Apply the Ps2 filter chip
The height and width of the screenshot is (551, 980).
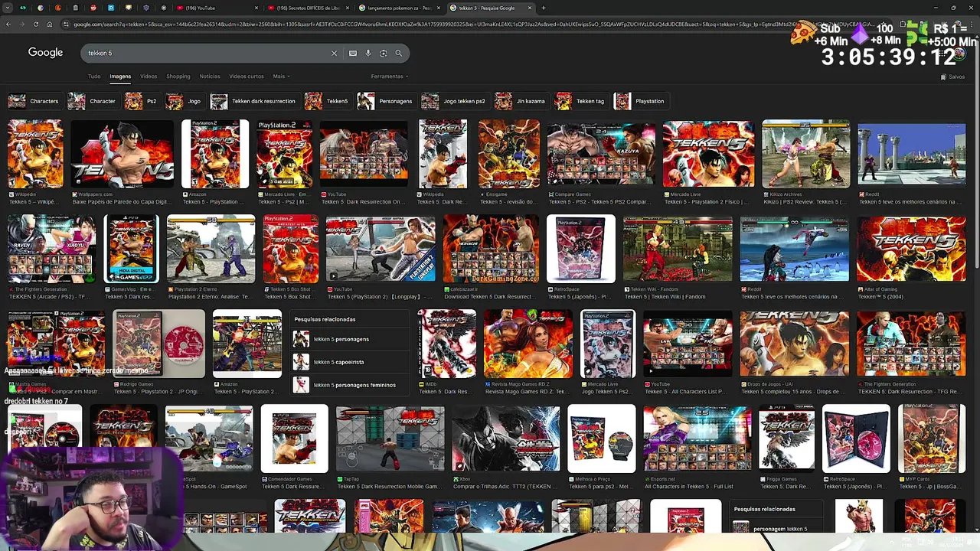(x=142, y=101)
